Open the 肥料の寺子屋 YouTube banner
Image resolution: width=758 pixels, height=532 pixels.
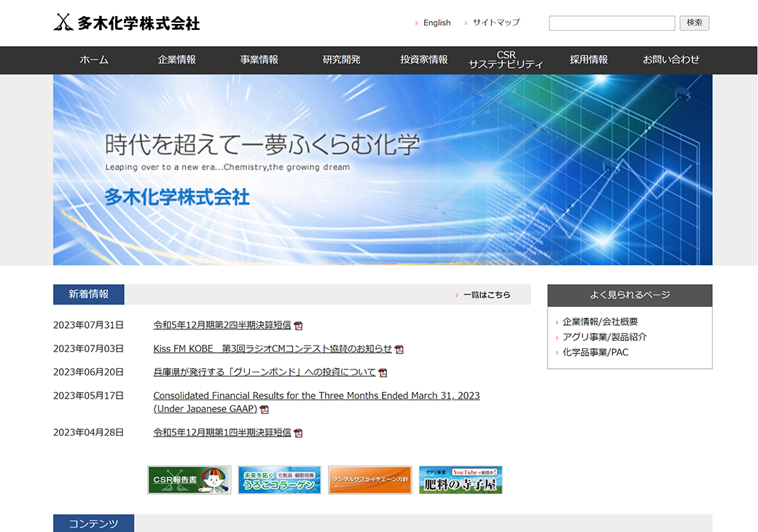tap(460, 480)
